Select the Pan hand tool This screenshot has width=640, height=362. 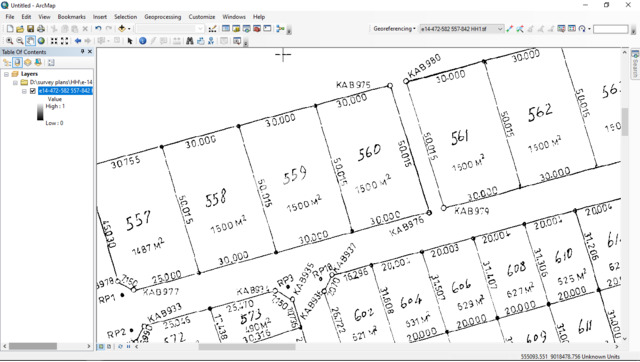31,41
